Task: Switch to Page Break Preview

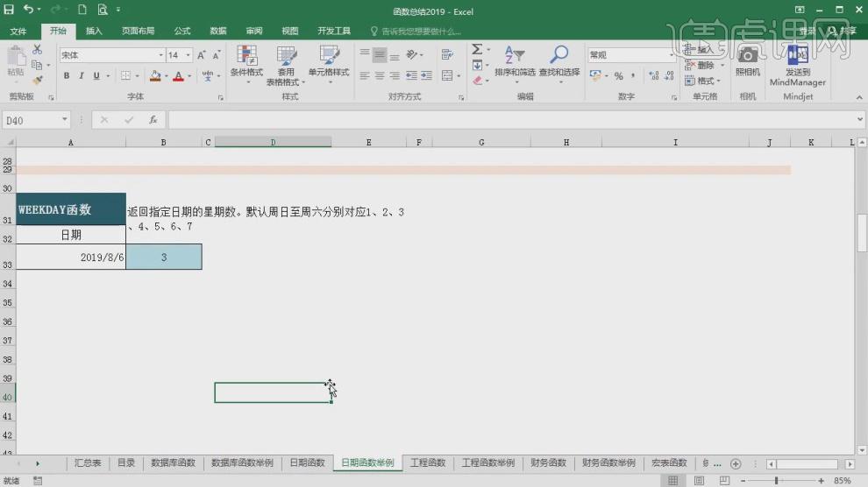Action: click(x=724, y=480)
